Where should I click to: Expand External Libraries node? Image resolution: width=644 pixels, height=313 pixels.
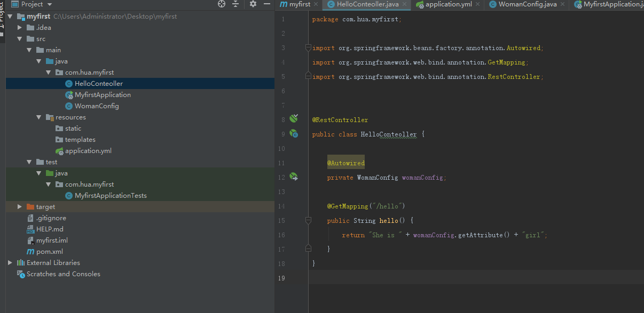click(10, 263)
